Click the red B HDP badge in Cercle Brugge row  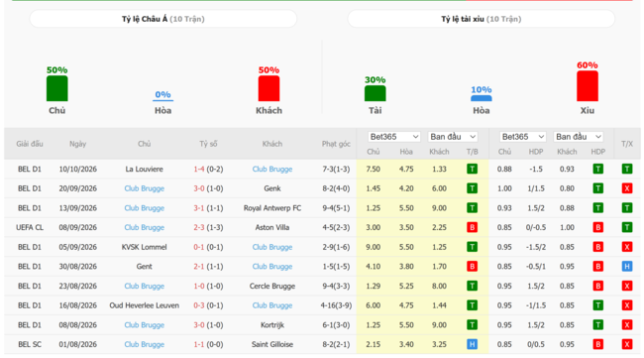click(598, 286)
